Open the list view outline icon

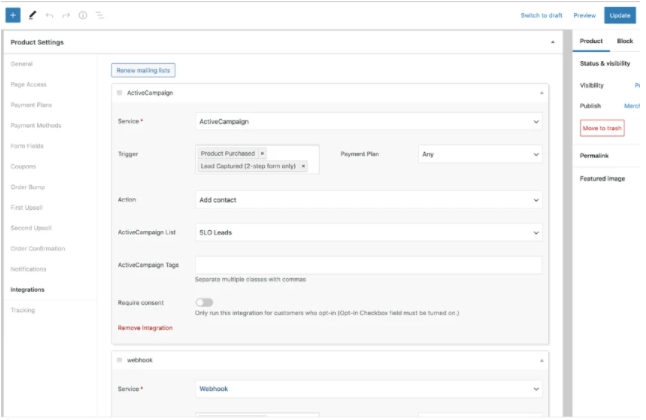(x=99, y=15)
